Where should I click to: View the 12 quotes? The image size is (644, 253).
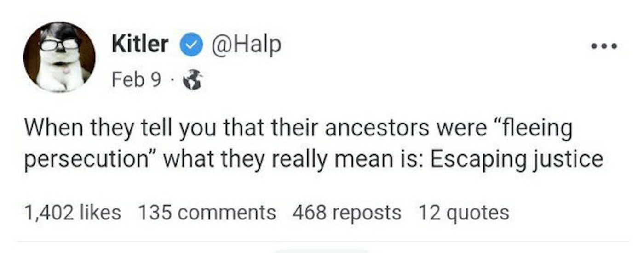click(x=463, y=212)
